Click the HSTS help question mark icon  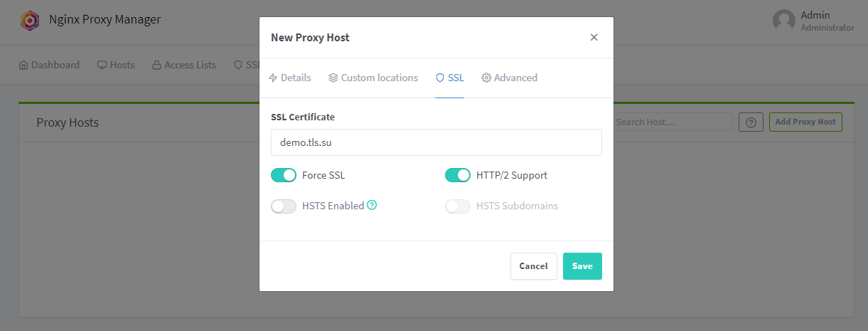[372, 205]
